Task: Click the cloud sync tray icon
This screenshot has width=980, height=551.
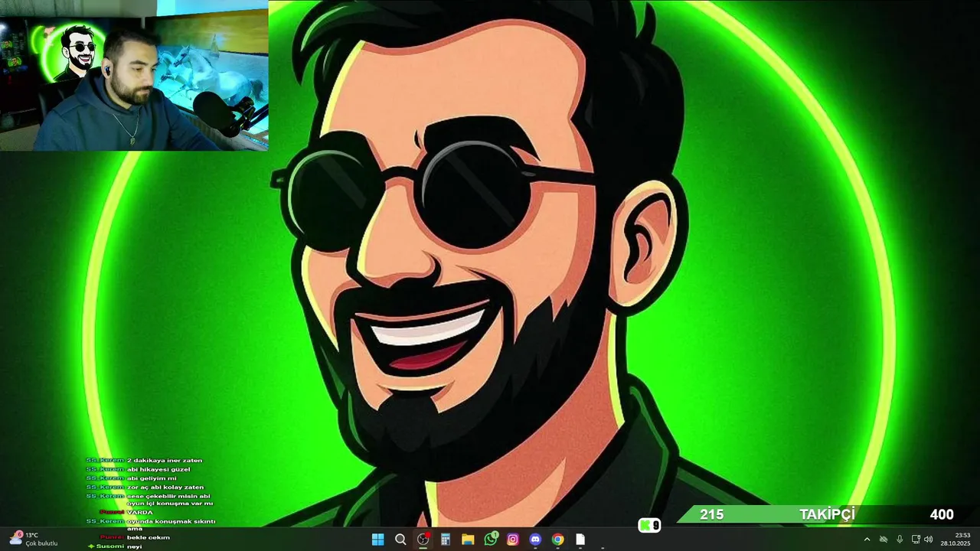Action: click(x=883, y=540)
